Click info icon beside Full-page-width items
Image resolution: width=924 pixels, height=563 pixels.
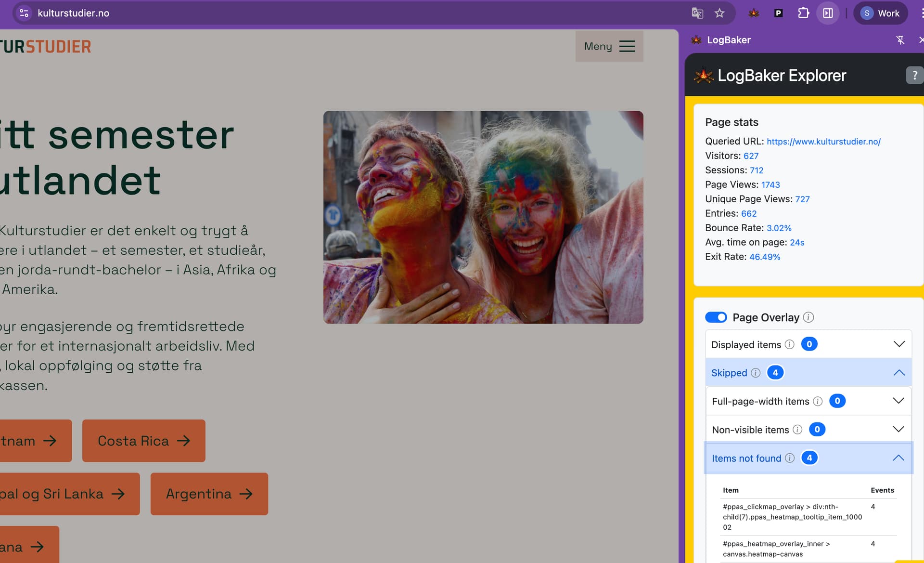[x=818, y=401]
